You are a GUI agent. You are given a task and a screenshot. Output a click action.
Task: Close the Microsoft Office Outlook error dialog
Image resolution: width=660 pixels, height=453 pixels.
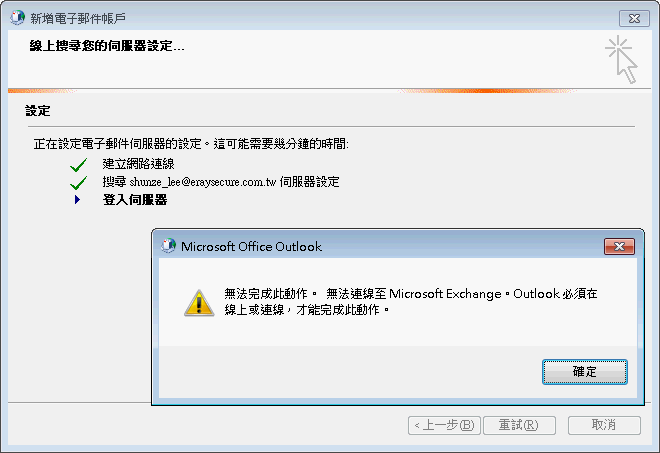coord(619,246)
